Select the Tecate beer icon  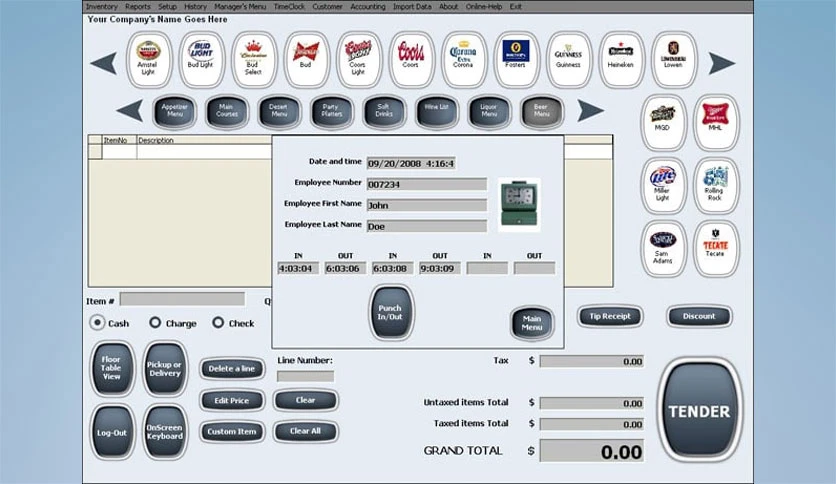[716, 248]
